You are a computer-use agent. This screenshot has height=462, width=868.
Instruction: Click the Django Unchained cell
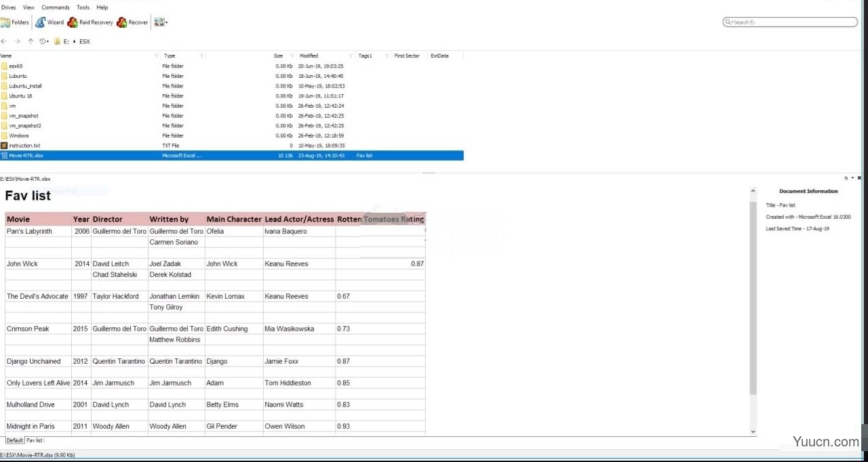(x=39, y=361)
